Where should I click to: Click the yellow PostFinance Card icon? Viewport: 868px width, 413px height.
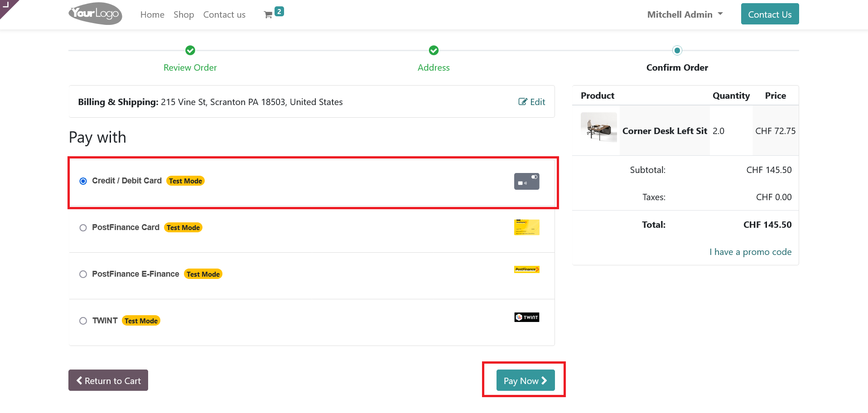point(526,227)
